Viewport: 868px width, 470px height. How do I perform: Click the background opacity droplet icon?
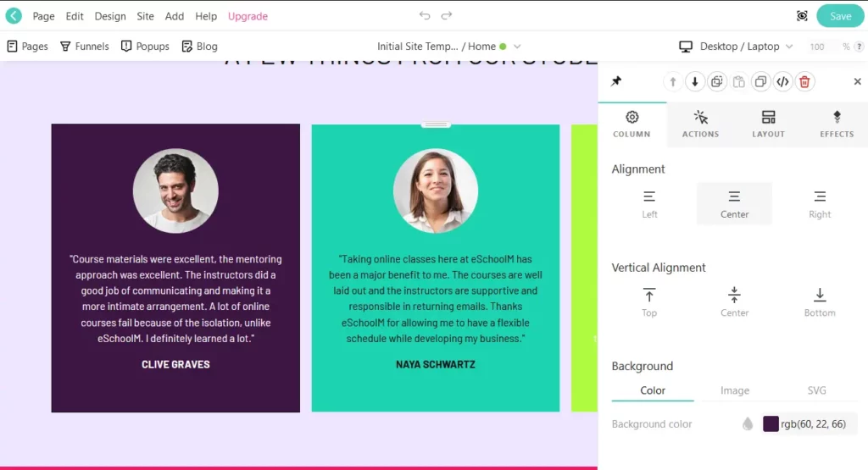click(x=748, y=424)
